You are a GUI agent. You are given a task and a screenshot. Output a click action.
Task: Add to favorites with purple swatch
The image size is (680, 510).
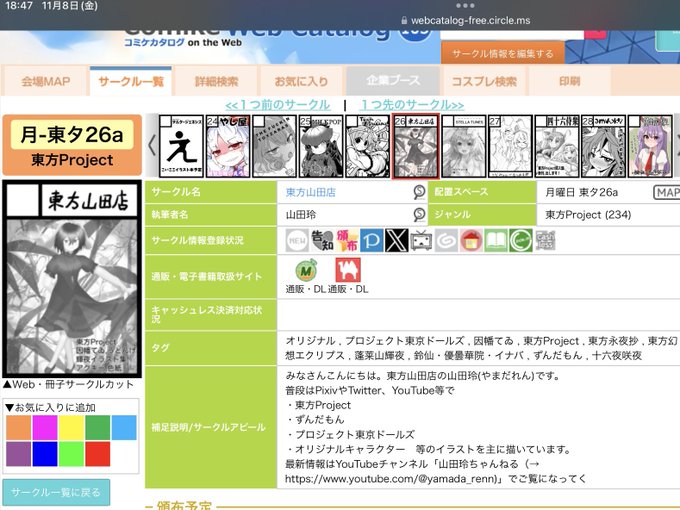pos(19,454)
